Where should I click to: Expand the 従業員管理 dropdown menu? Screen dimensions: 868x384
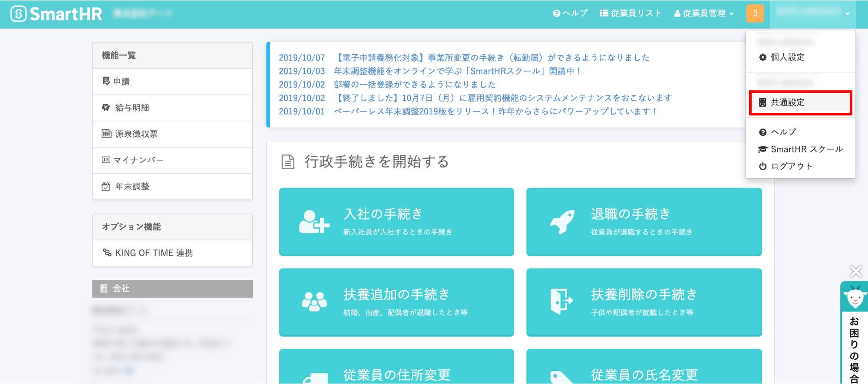click(x=704, y=13)
